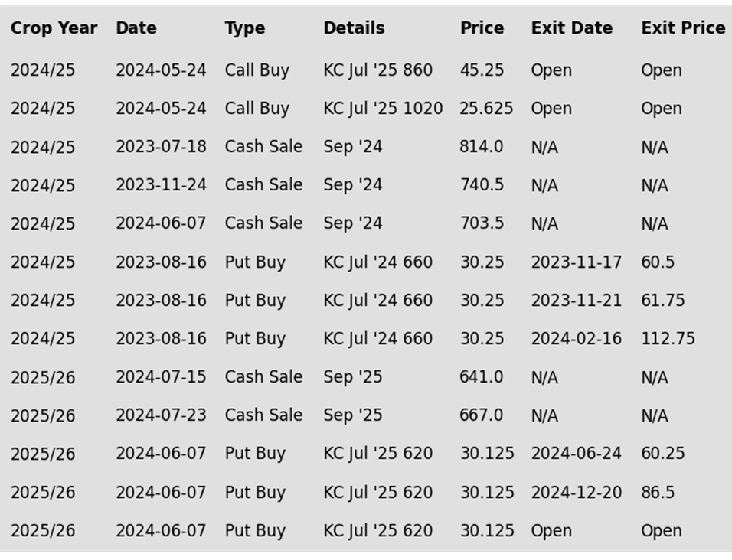Click exit date 2024-06-24

coord(576,453)
